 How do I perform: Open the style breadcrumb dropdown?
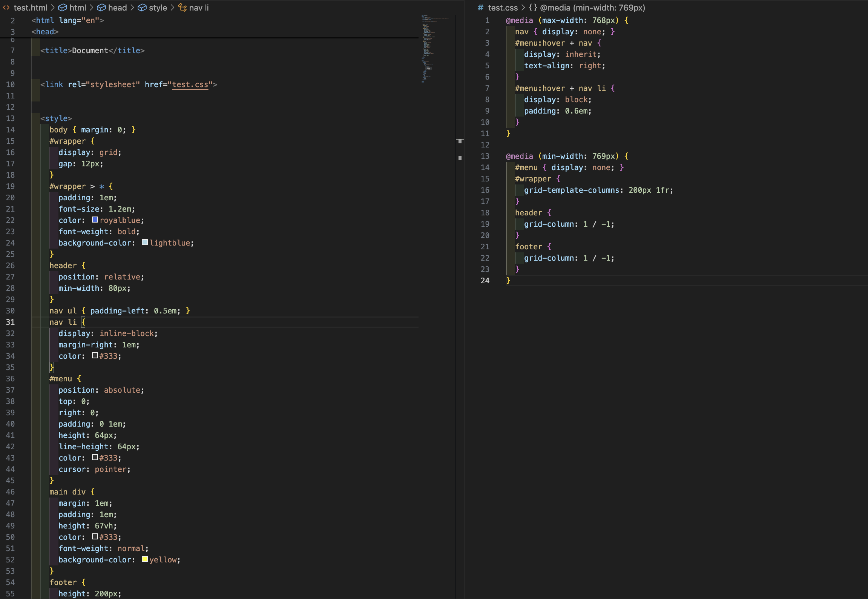click(158, 8)
